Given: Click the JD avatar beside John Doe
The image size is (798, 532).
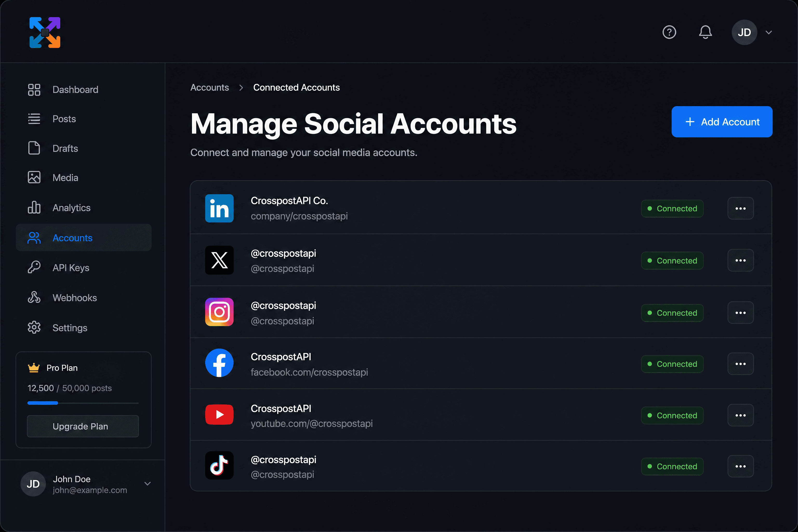Looking at the screenshot, I should [33, 484].
